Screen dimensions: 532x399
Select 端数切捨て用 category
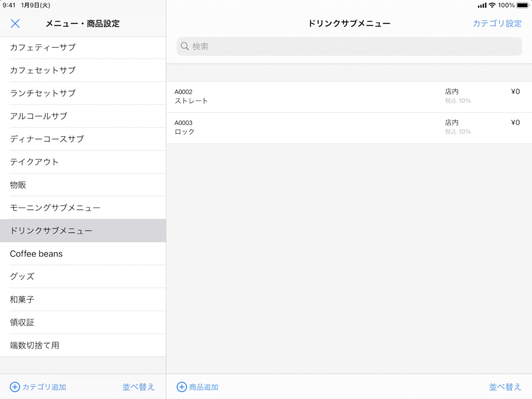83,345
